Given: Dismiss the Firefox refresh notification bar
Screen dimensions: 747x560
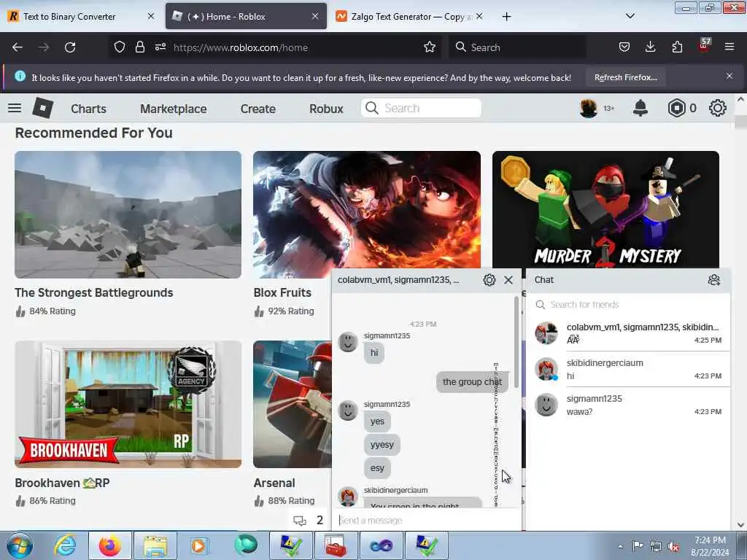Looking at the screenshot, I should [729, 76].
